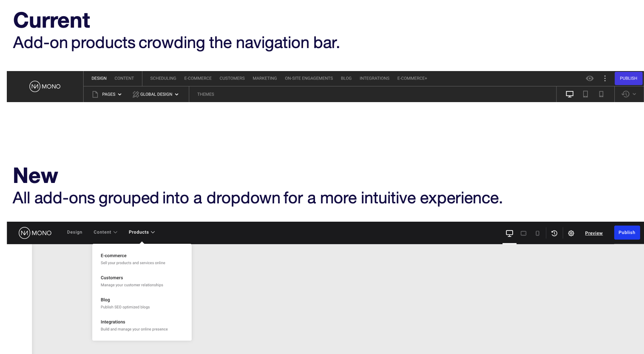Image resolution: width=644 pixels, height=354 pixels.
Task: Open the PAGES dropdown
Action: click(x=112, y=94)
